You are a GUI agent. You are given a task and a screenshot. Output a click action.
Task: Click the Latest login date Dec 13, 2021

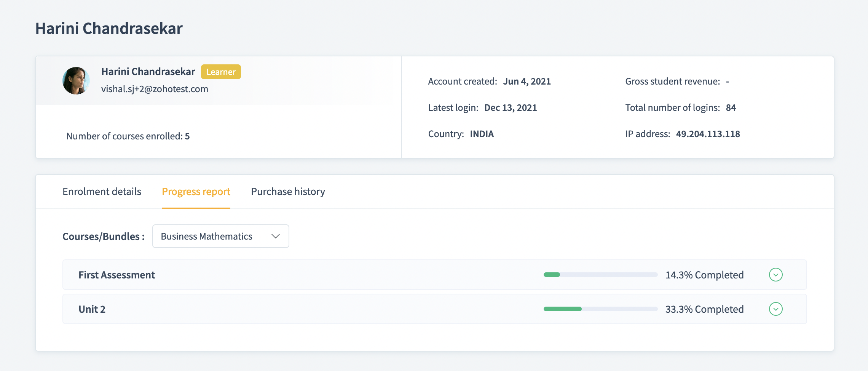(510, 108)
